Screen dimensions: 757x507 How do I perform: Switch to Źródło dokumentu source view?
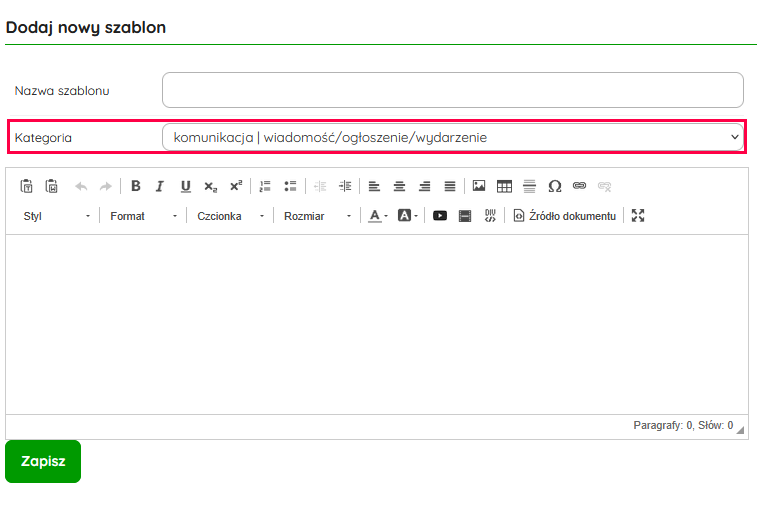click(x=565, y=216)
